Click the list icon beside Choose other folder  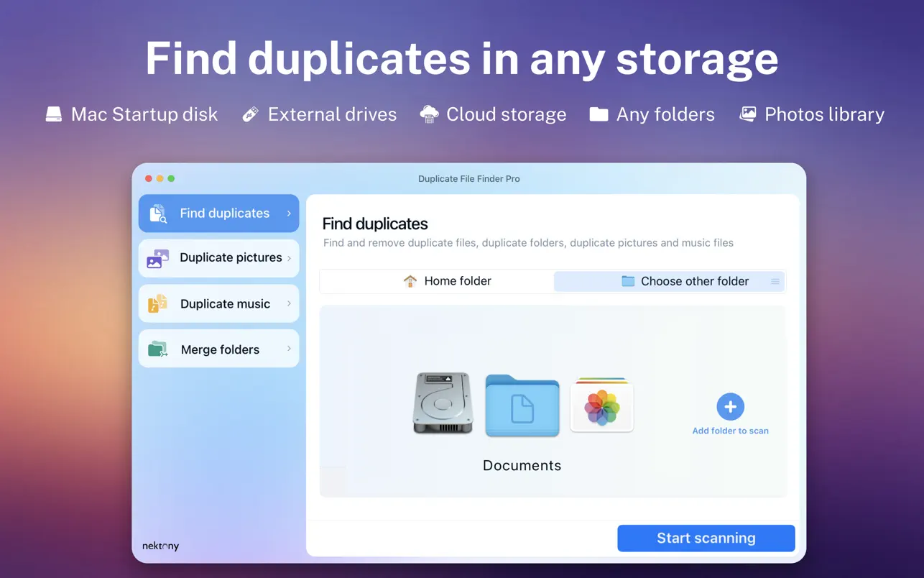pyautogui.click(x=775, y=281)
